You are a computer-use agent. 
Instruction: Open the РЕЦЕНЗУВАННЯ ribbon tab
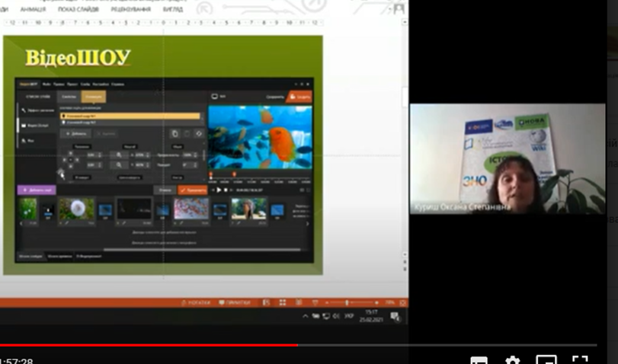[131, 9]
